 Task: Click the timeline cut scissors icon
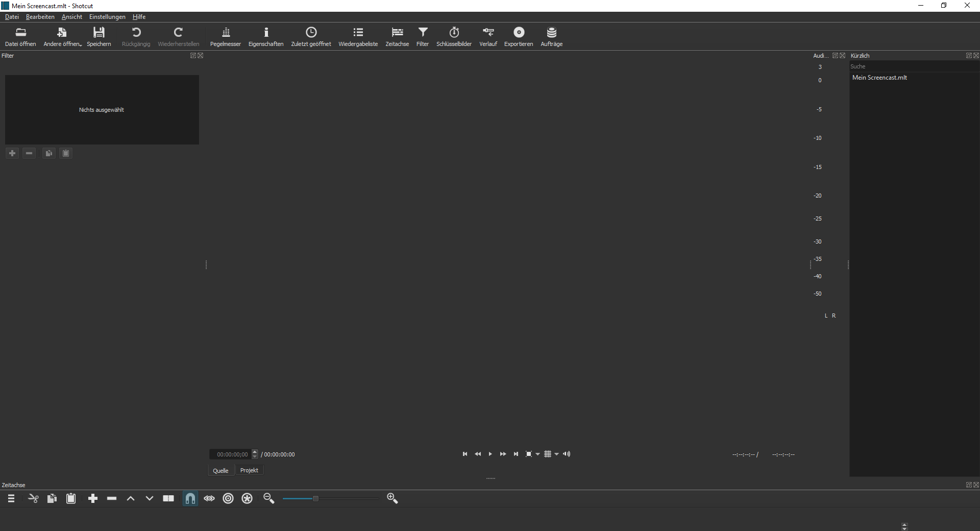pyautogui.click(x=33, y=499)
